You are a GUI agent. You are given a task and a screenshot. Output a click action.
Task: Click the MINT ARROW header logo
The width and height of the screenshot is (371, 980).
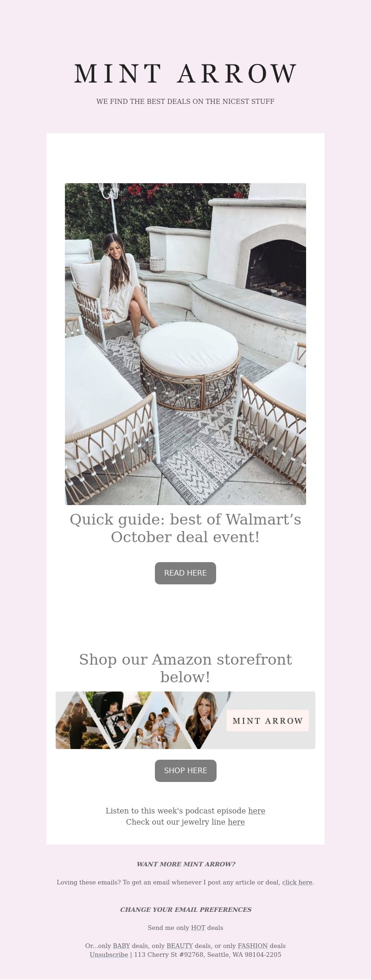point(185,74)
